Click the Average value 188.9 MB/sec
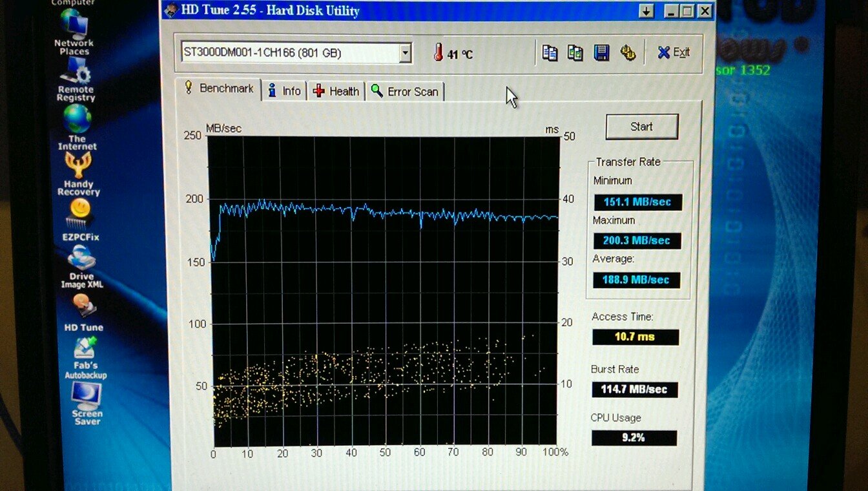The width and height of the screenshot is (868, 491). (x=636, y=280)
